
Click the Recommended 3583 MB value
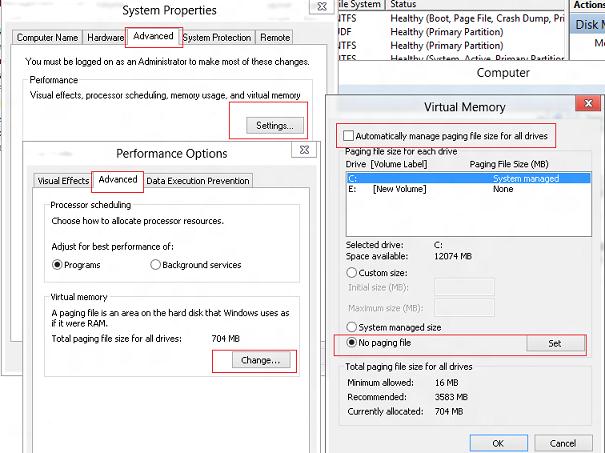tap(451, 397)
